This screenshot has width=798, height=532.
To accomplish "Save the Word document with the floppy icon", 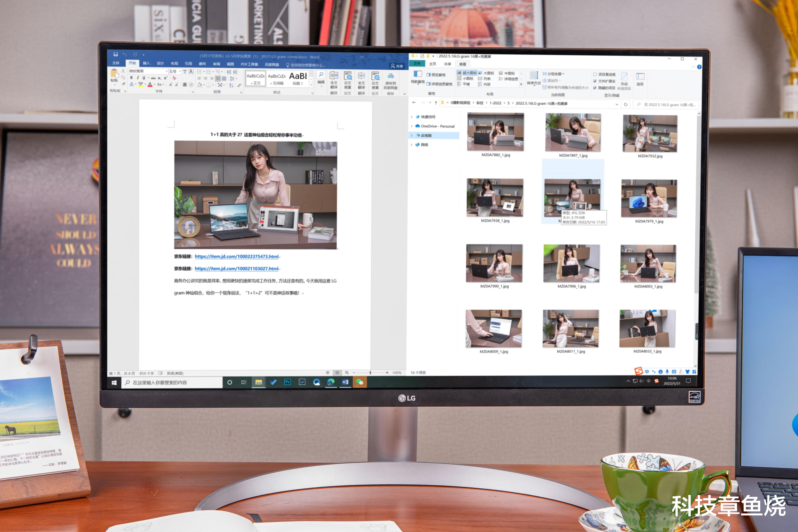I will (116, 54).
